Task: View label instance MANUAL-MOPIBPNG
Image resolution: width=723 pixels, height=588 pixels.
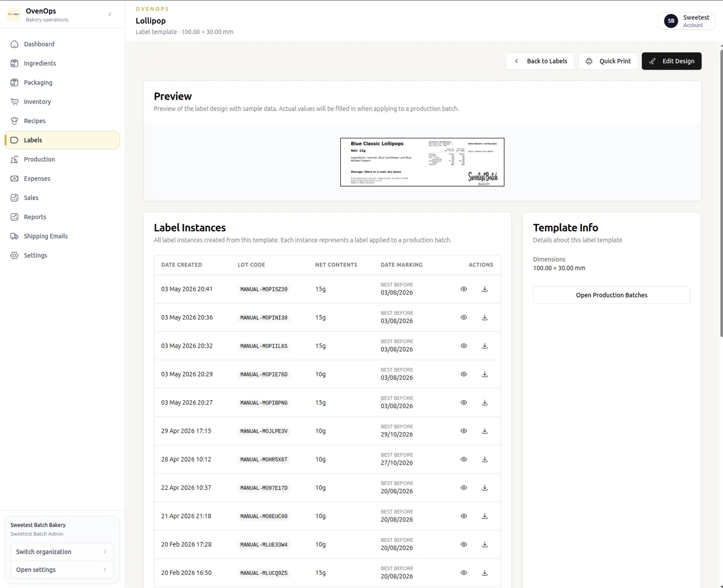Action: tap(464, 403)
